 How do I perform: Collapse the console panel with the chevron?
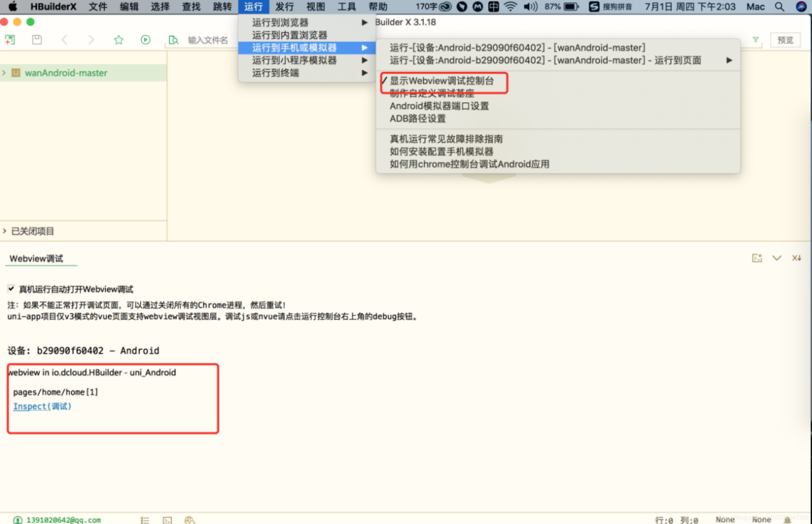(777, 258)
